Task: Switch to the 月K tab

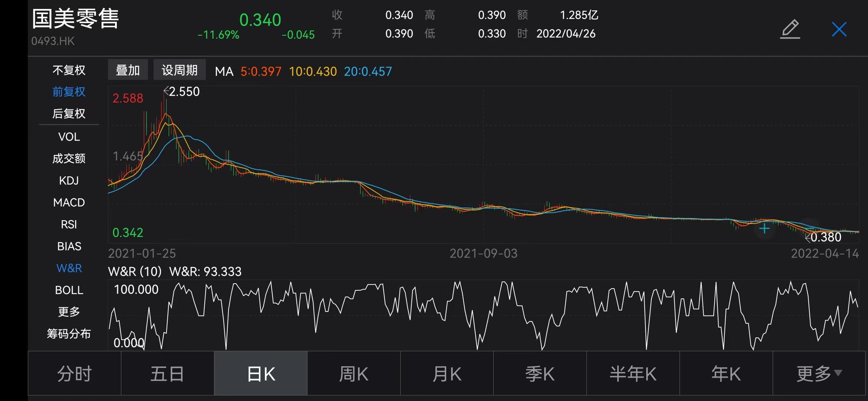Action: (447, 374)
